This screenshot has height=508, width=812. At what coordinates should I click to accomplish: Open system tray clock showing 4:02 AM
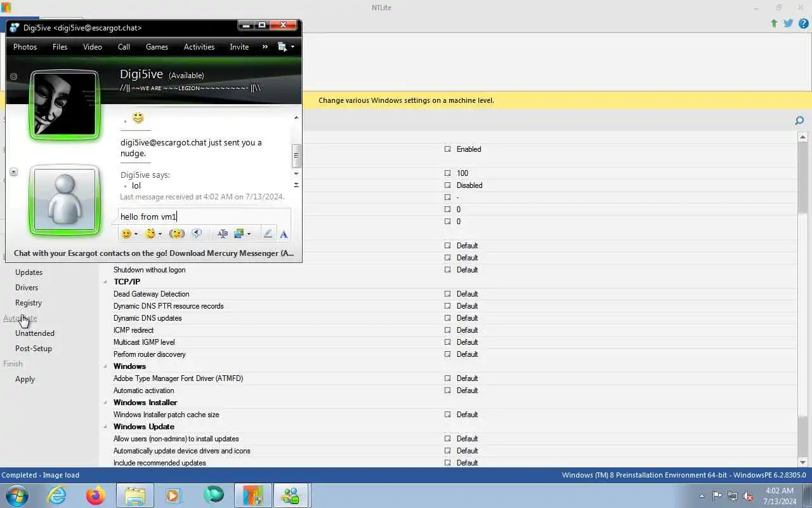pos(780,496)
